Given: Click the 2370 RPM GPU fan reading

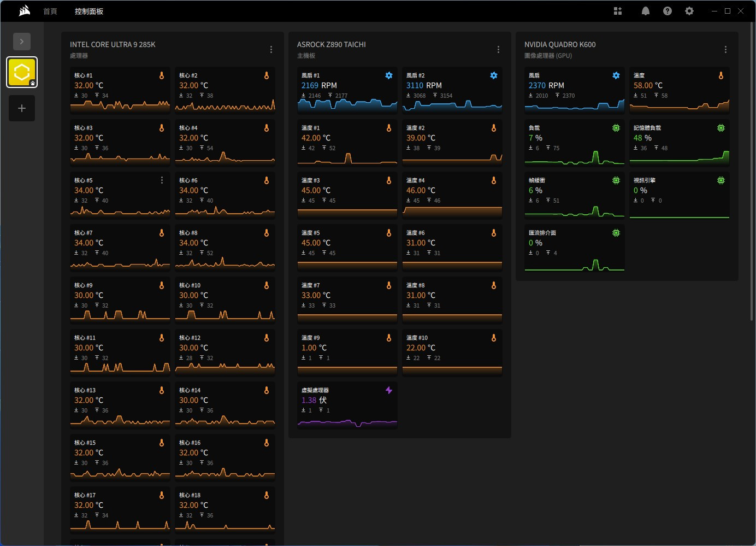Looking at the screenshot, I should 546,85.
